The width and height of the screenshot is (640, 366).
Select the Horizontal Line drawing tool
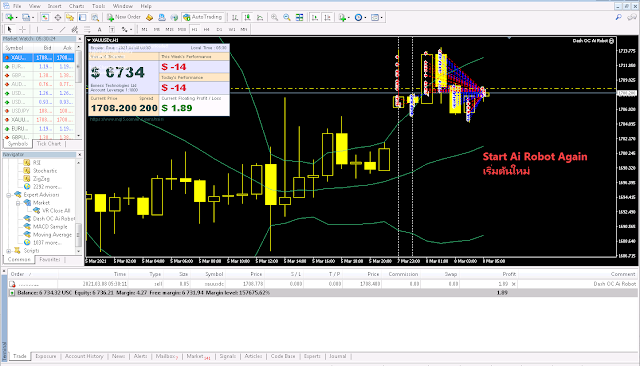[x=50, y=29]
